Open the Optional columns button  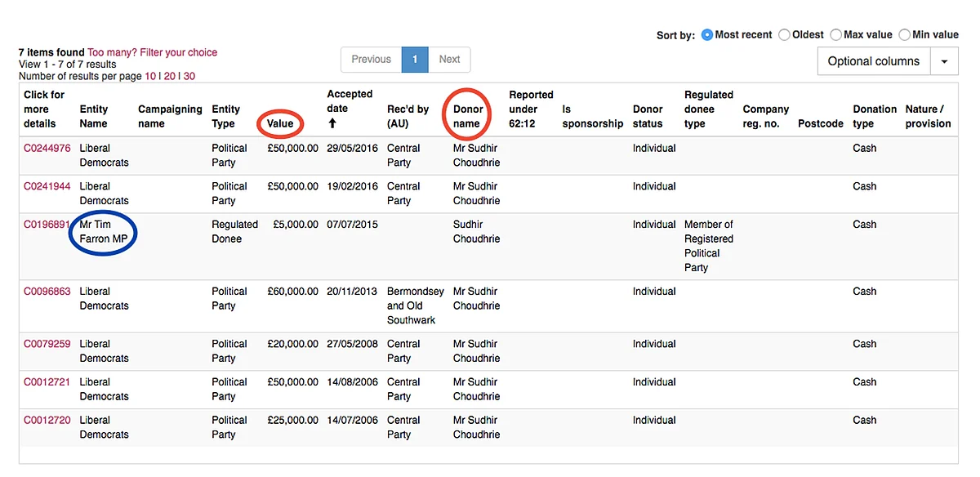pyautogui.click(x=874, y=61)
